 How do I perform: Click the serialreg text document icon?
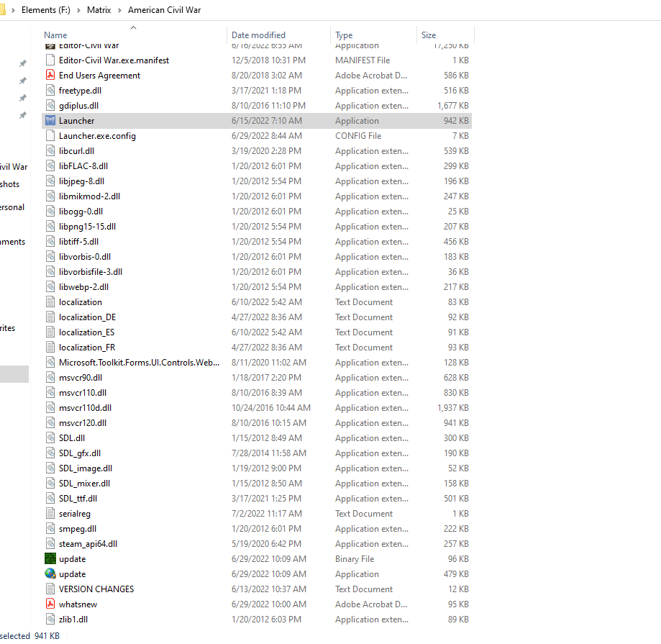point(50,513)
